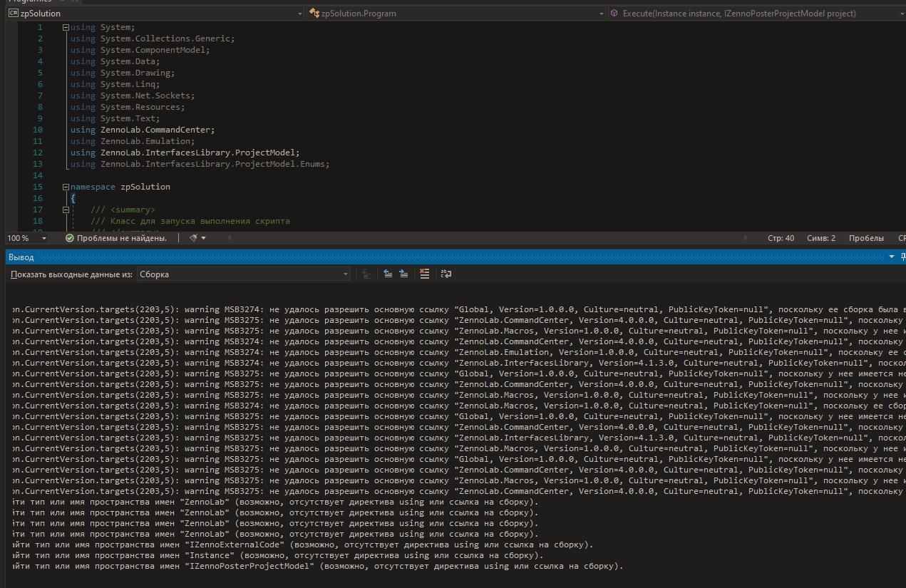Click code line using System.Drawing;

coord(123,73)
